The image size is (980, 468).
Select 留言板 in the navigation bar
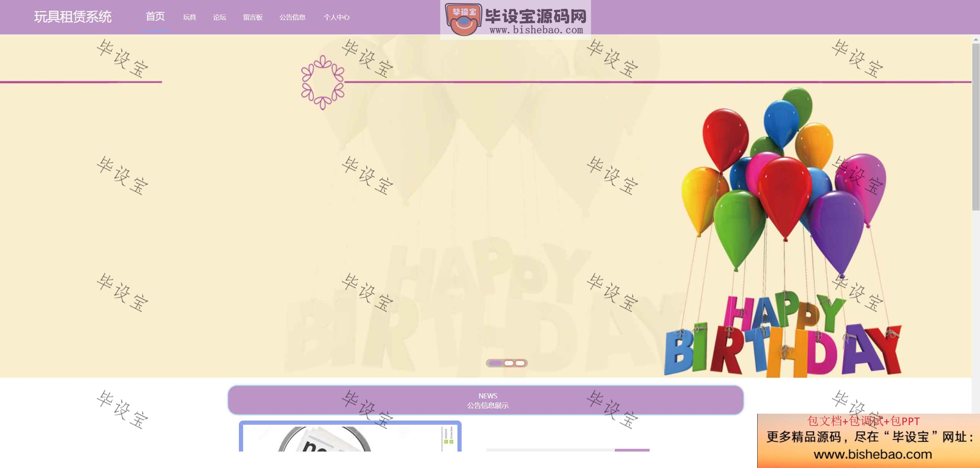[253, 17]
